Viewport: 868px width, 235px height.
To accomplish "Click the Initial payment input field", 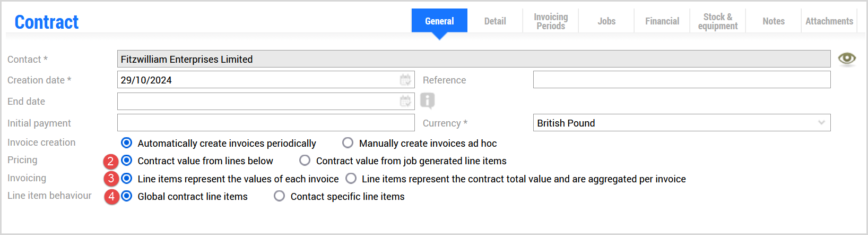I will click(265, 123).
